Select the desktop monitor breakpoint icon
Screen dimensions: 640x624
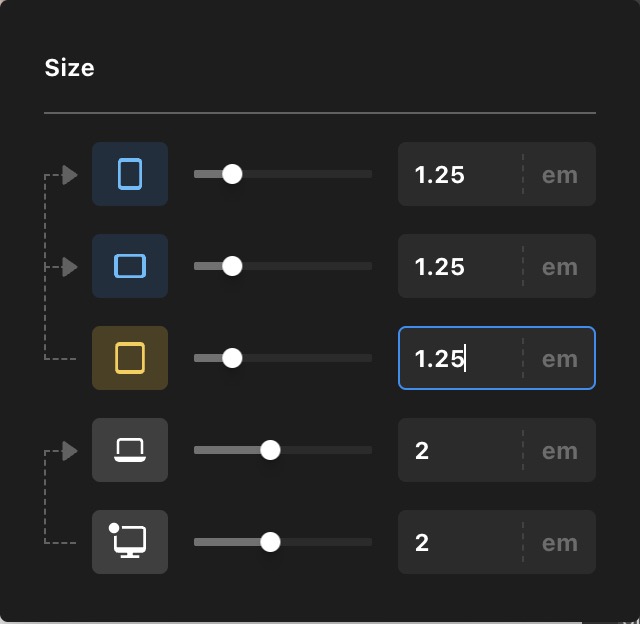[x=130, y=542]
